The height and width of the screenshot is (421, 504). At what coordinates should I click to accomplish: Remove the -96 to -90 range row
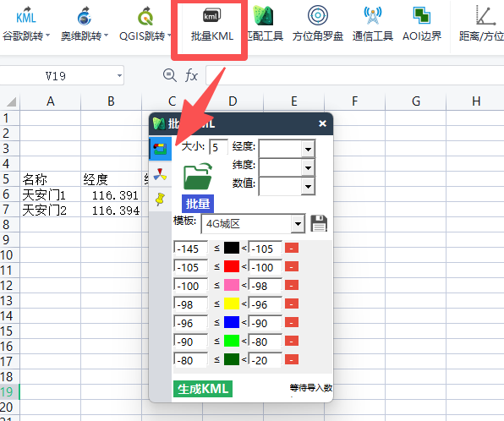click(x=292, y=323)
